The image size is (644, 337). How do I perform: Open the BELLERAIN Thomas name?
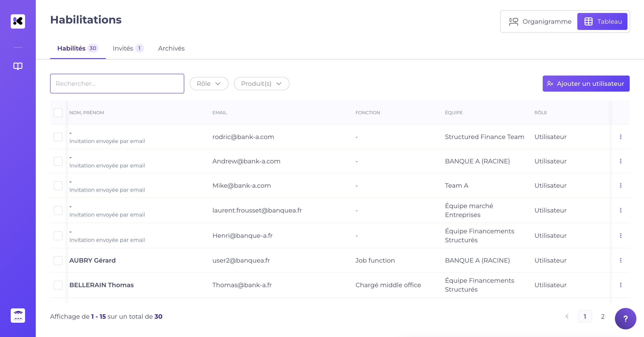pyautogui.click(x=102, y=285)
